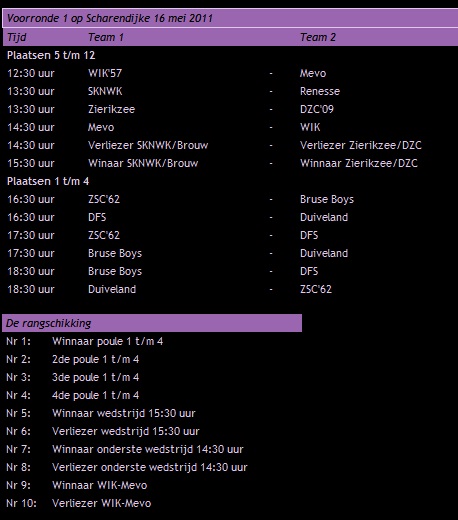Select Nr 8 Verliezer onderste wedstrijd row

click(x=127, y=467)
